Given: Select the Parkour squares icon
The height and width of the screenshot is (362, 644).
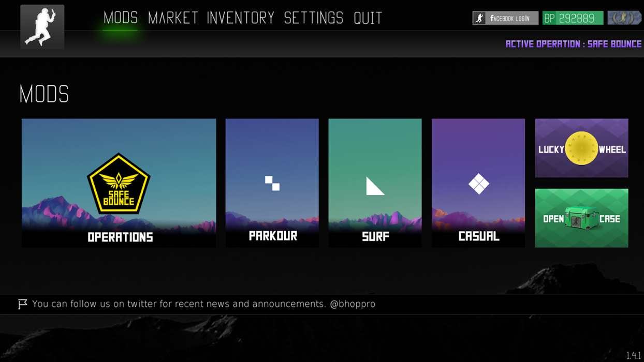Looking at the screenshot, I should (272, 183).
